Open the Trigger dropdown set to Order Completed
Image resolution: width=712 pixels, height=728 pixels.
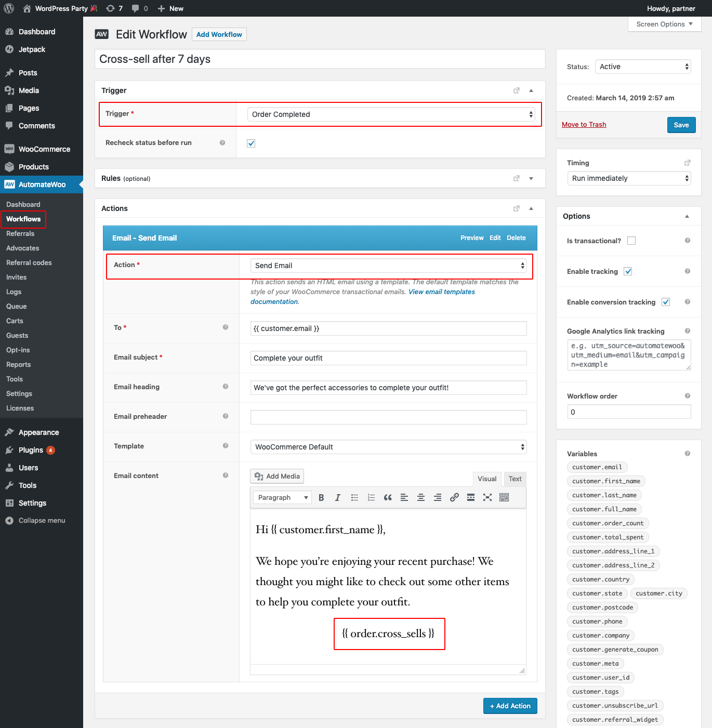pyautogui.click(x=391, y=114)
